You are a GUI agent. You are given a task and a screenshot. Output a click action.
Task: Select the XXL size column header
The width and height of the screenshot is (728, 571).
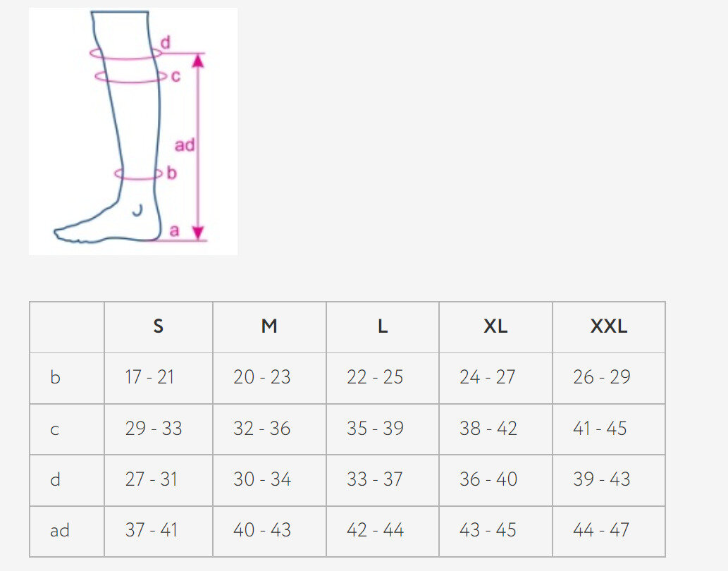(609, 326)
